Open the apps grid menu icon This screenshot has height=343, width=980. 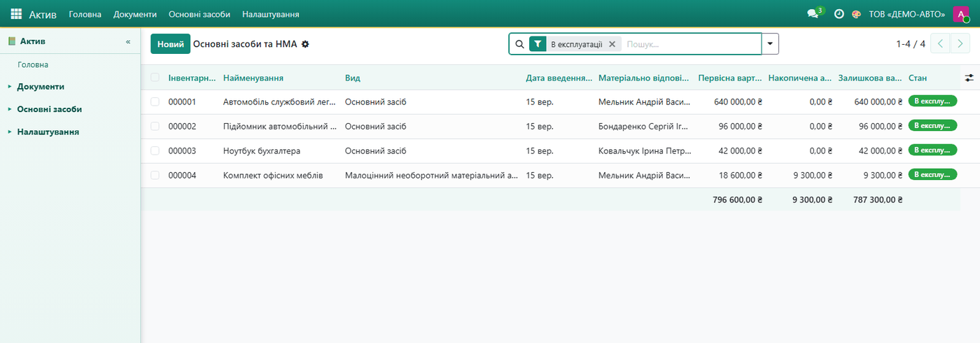click(16, 14)
